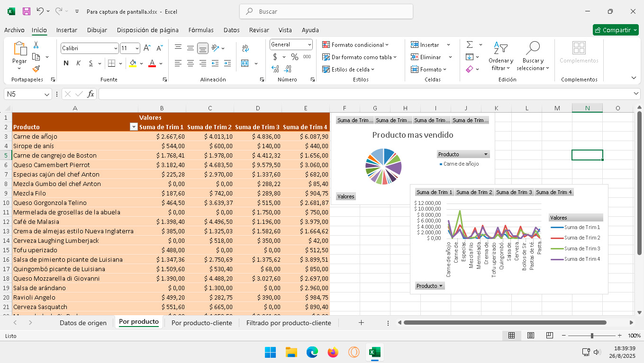Toggle bold formatting N button
Image resolution: width=644 pixels, height=363 pixels.
click(66, 63)
